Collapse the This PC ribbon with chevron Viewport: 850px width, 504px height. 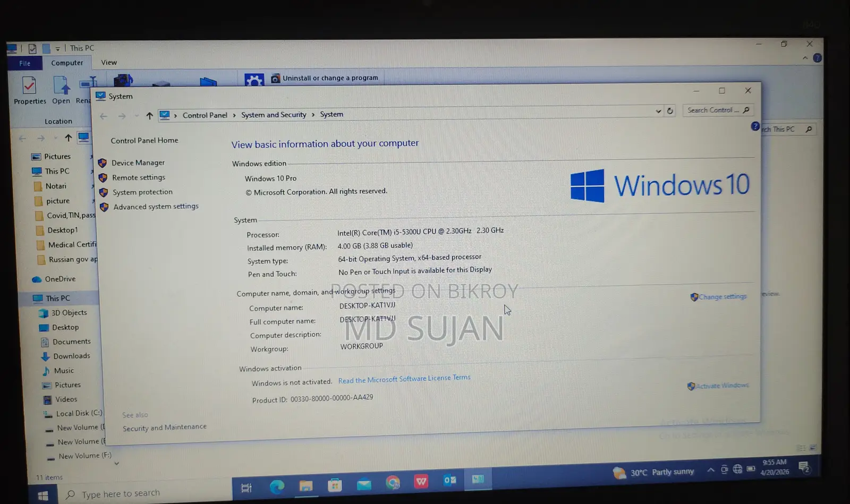point(805,58)
